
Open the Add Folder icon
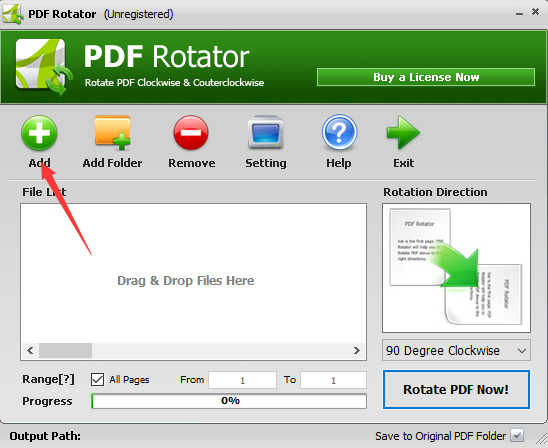tap(112, 133)
